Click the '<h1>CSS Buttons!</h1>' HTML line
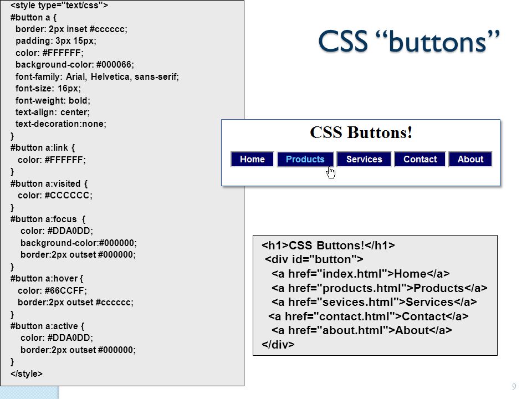Viewport: 532px width, 399px height. pos(328,245)
